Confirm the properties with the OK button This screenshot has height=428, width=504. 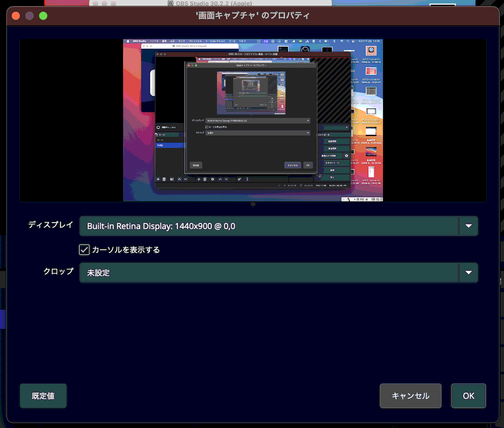click(468, 396)
